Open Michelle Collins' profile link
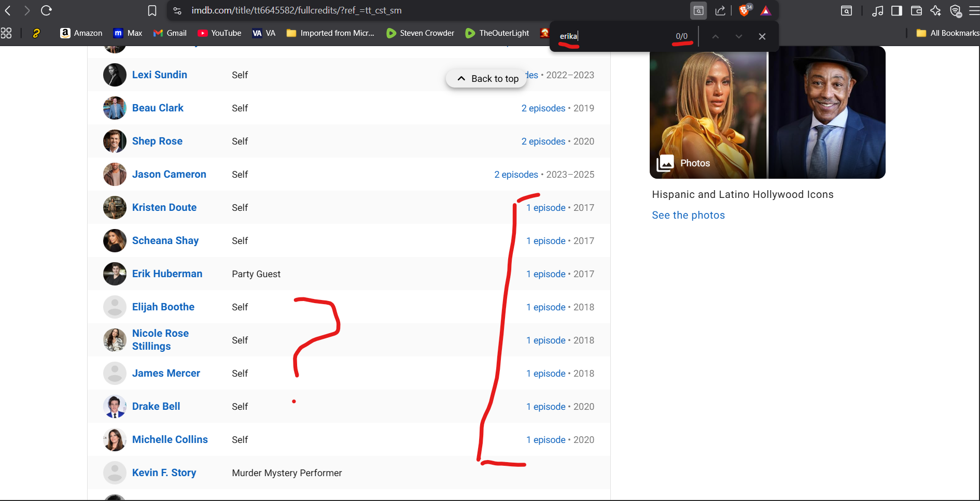Screen dimensions: 980x501 pos(170,439)
